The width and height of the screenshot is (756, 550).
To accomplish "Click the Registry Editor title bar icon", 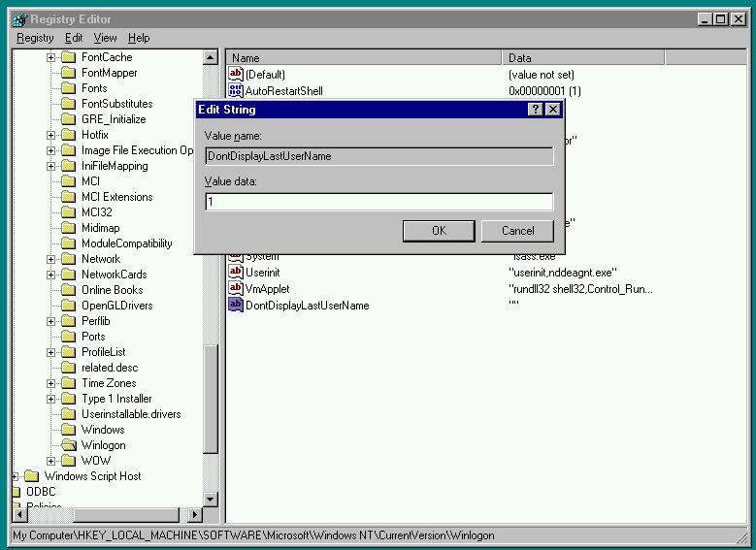I will tap(20, 19).
